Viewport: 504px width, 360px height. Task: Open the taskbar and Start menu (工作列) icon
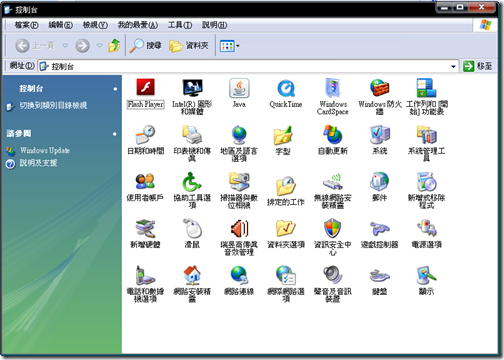point(426,88)
